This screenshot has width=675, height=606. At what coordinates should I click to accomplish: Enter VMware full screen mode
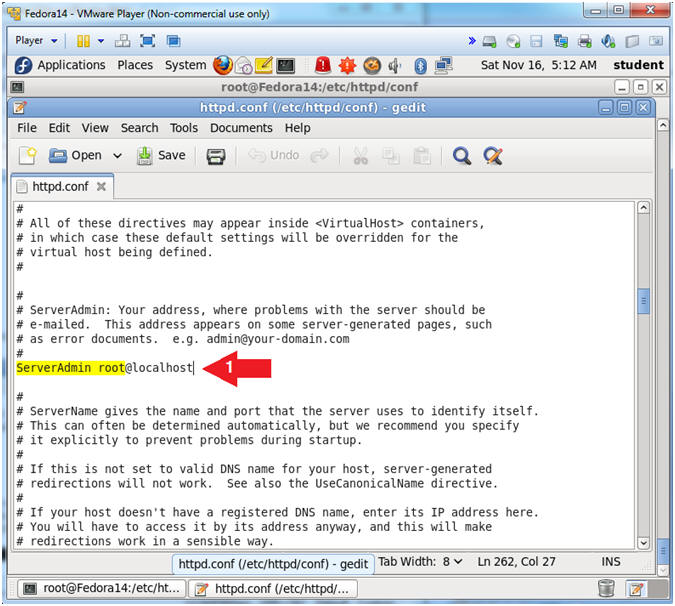148,41
